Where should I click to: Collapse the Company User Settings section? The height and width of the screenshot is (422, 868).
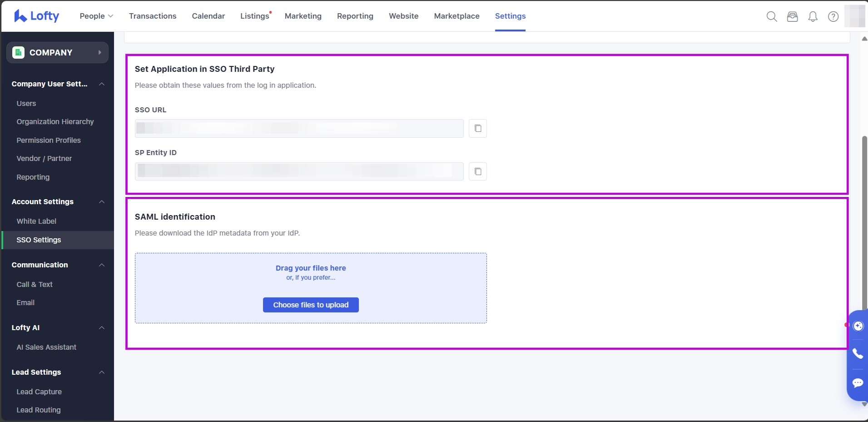click(102, 84)
